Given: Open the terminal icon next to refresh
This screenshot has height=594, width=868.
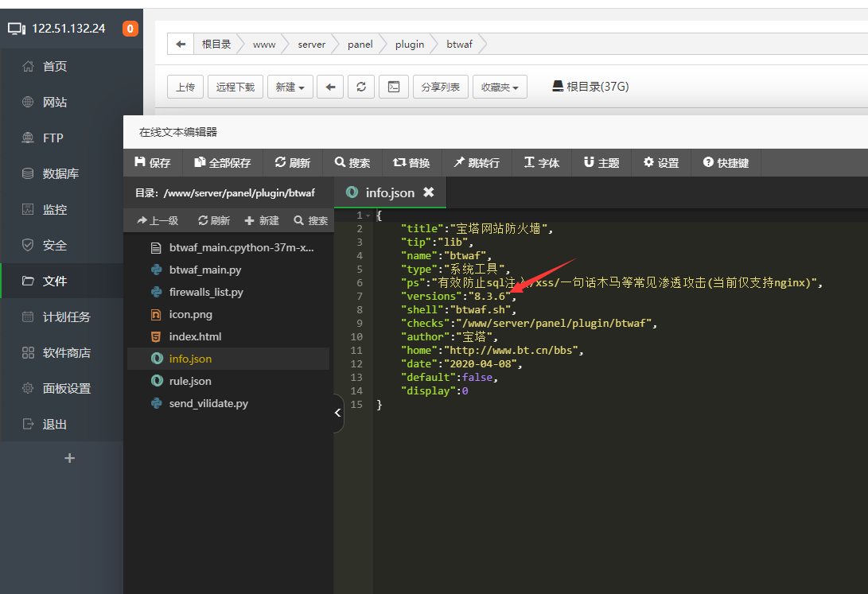Looking at the screenshot, I should (x=393, y=86).
